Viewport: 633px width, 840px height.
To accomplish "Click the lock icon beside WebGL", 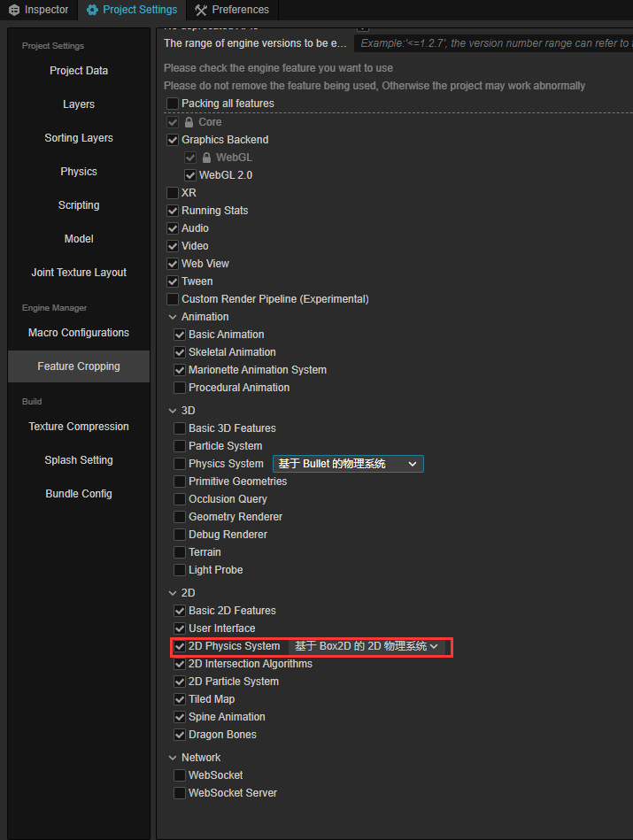I will pos(206,158).
